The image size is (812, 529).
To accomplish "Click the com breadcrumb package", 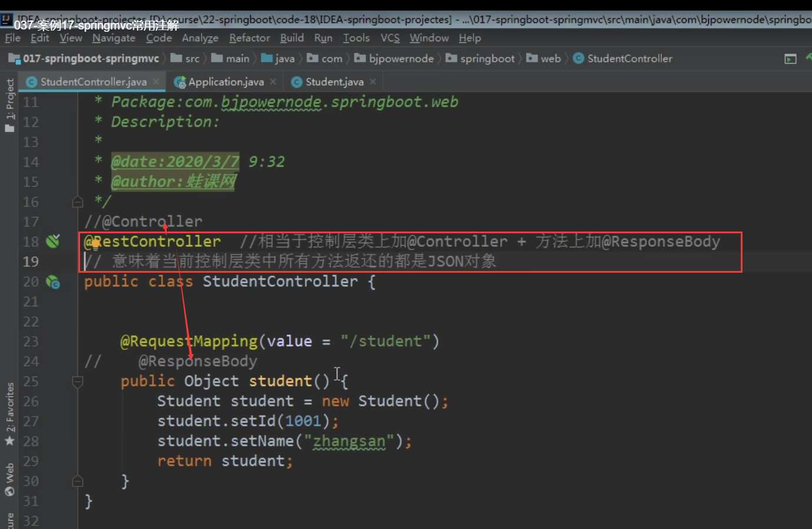I will click(324, 58).
